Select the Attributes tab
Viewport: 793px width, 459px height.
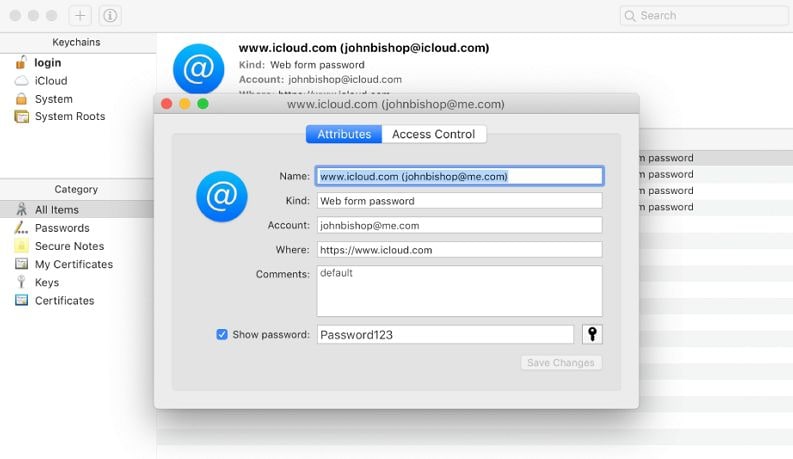coord(344,134)
